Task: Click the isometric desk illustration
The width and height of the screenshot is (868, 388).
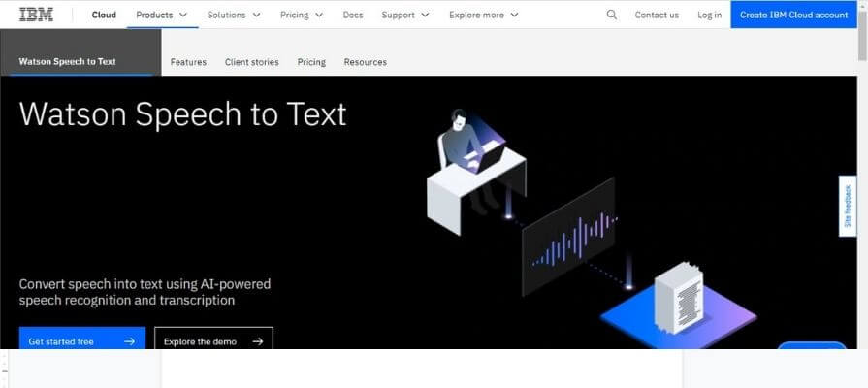Action: point(477,173)
